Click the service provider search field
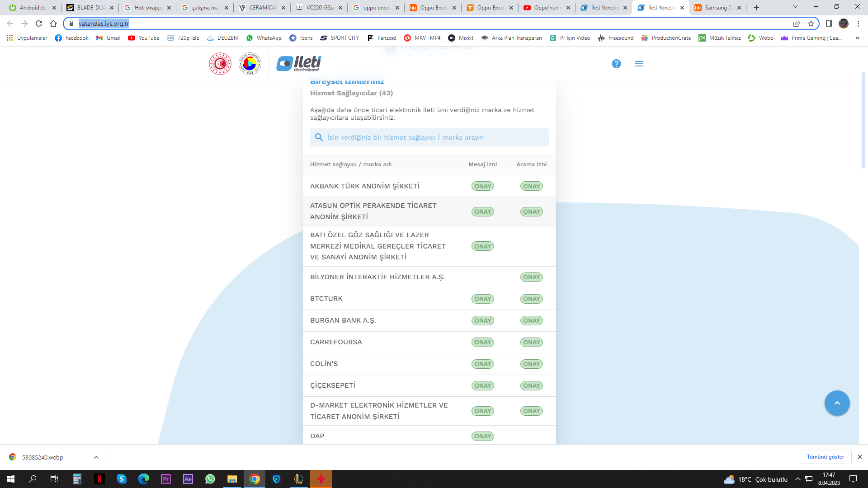868x488 pixels. pyautogui.click(x=429, y=137)
